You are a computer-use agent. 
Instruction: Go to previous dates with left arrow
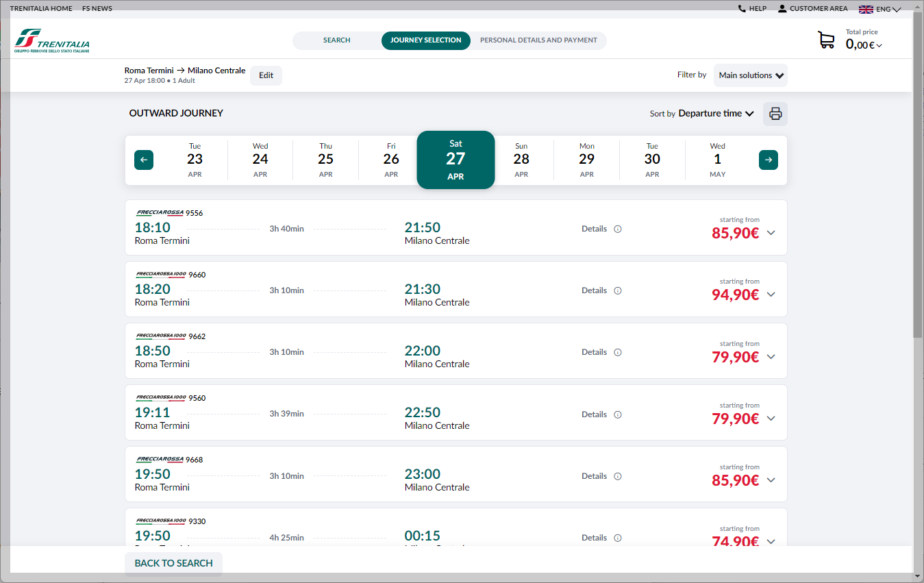[144, 160]
